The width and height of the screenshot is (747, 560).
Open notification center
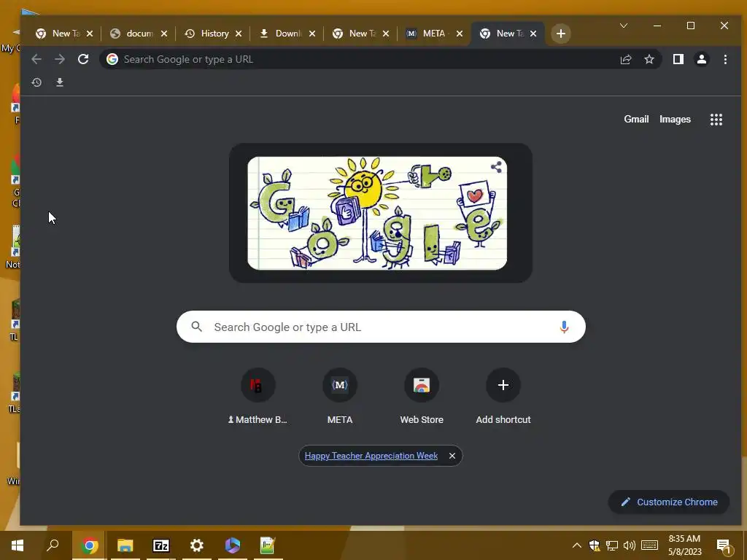724,546
